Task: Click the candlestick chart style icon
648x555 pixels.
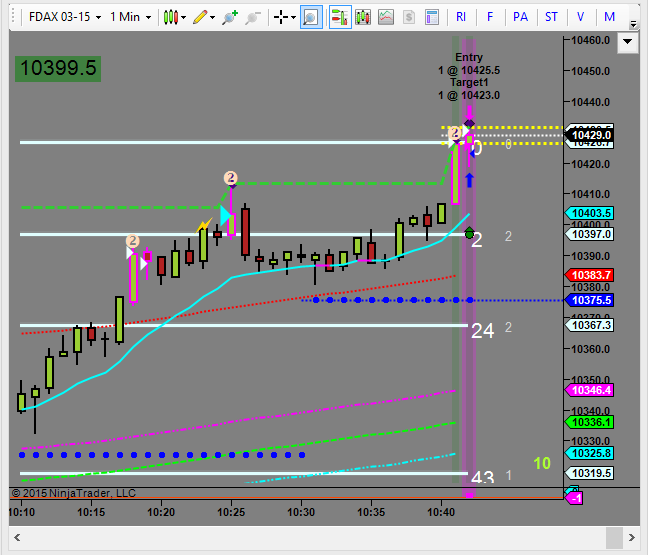Action: coord(171,17)
